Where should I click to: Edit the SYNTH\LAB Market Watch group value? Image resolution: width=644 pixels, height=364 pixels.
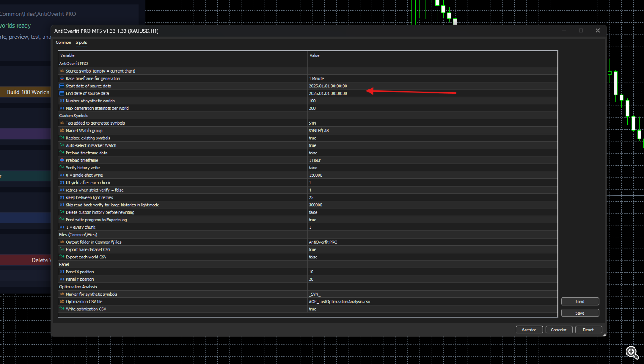319,131
